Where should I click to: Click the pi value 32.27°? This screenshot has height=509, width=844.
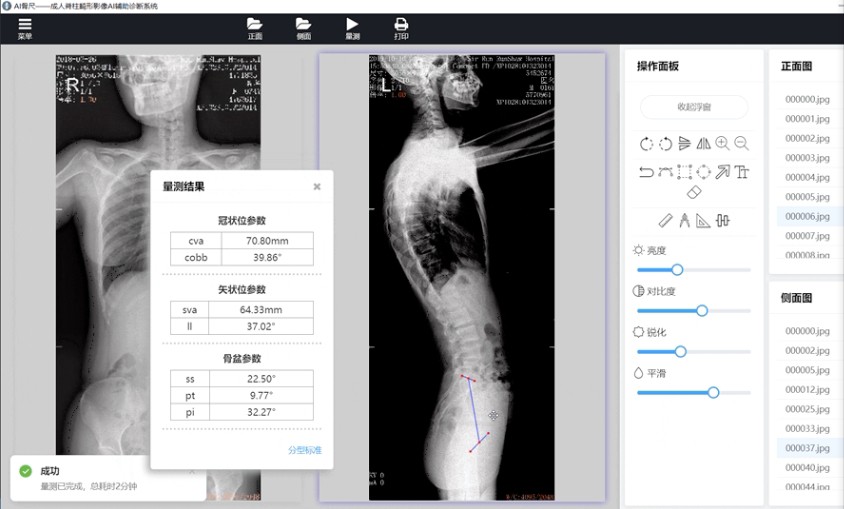pyautogui.click(x=261, y=412)
